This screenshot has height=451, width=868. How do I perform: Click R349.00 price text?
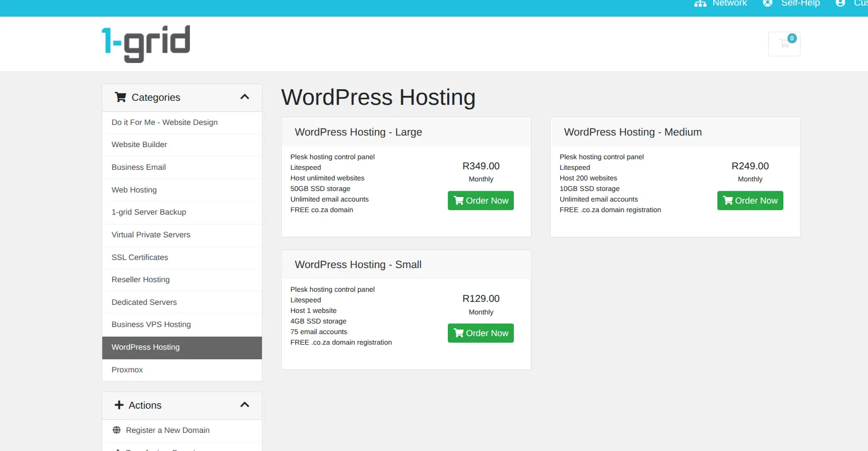tap(481, 166)
